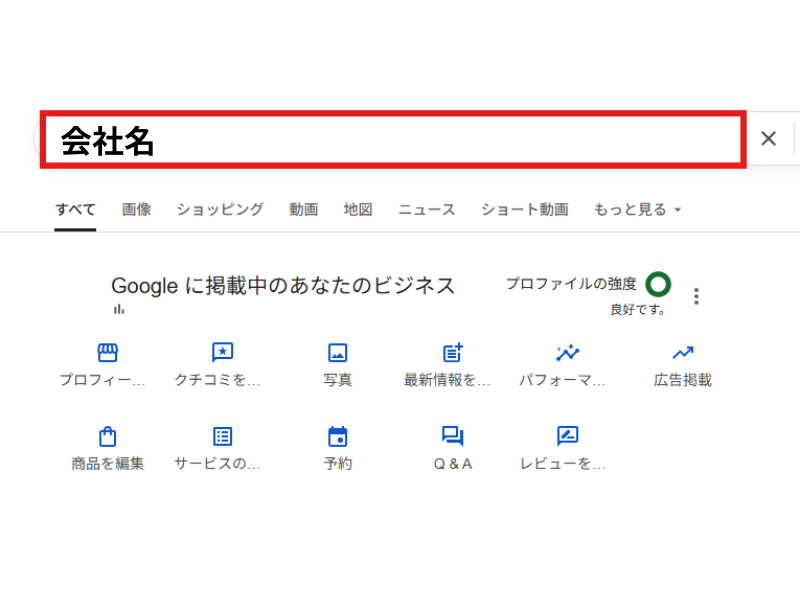Click the 会社名 search input field
Viewport: 800px width, 600px height.
point(393,139)
